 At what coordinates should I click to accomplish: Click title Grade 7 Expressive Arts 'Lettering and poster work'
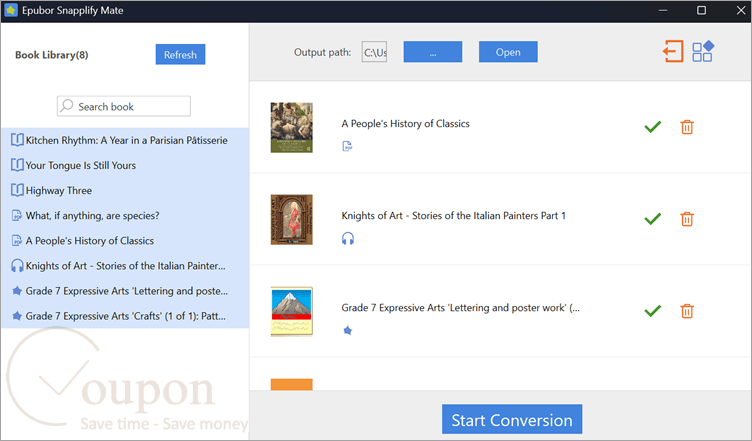(460, 308)
